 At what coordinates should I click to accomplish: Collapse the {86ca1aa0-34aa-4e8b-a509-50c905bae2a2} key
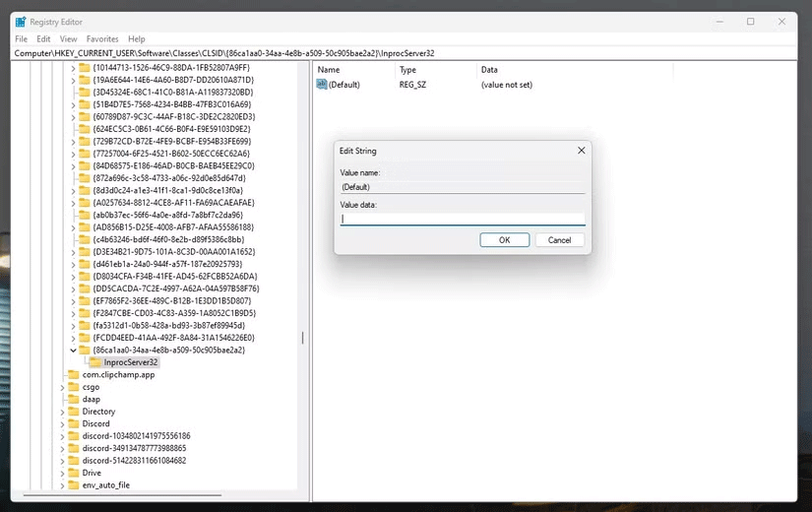click(74, 350)
